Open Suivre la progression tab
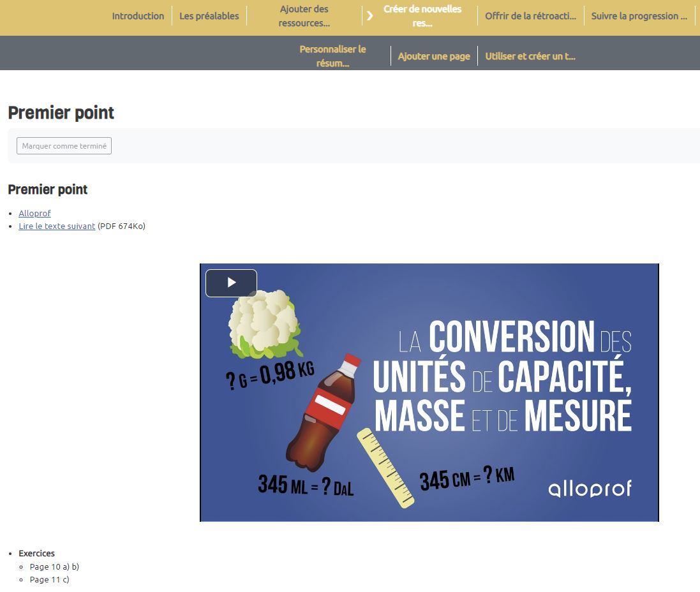This screenshot has height=592, width=700. pos(639,16)
